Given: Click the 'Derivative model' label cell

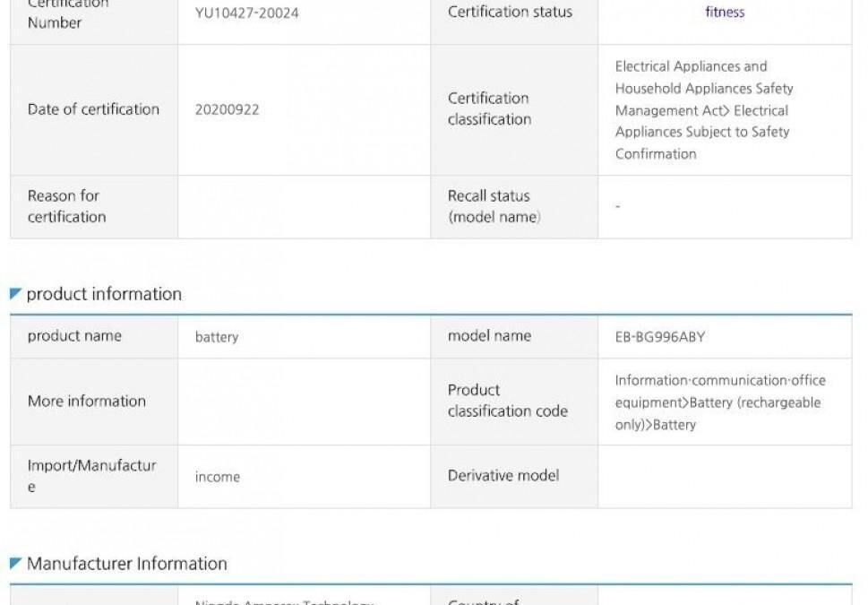Looking at the screenshot, I should 503,476.
